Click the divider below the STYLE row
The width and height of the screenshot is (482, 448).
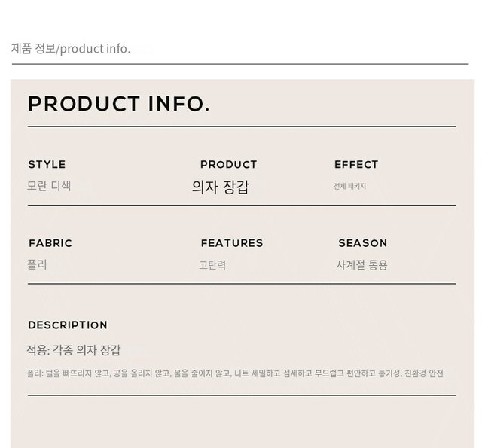[x=242, y=205]
